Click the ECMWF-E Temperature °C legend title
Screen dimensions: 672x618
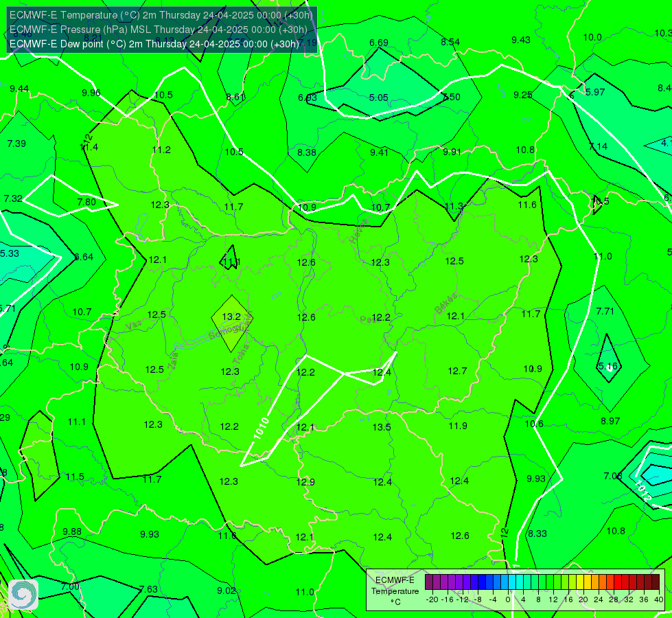click(x=395, y=591)
